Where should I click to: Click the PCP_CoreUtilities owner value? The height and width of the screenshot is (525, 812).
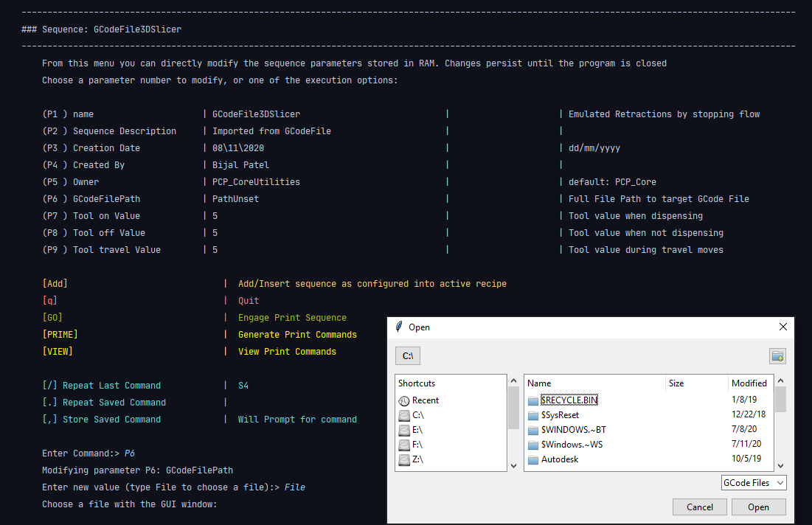(x=257, y=181)
